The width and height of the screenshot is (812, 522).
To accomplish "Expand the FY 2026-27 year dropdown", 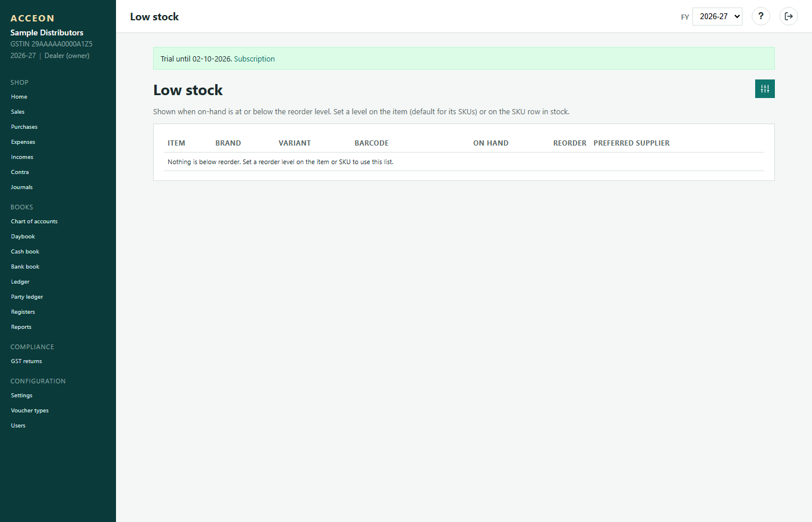I will tap(717, 16).
